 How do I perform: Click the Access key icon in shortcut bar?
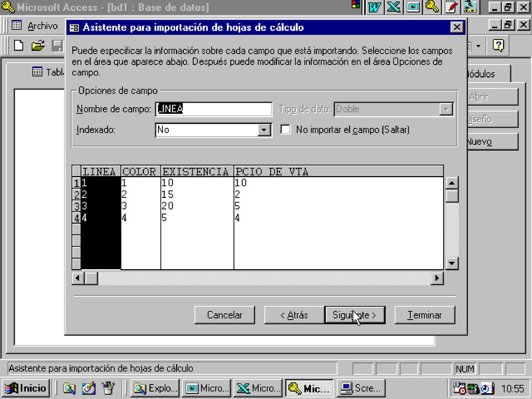click(x=432, y=7)
